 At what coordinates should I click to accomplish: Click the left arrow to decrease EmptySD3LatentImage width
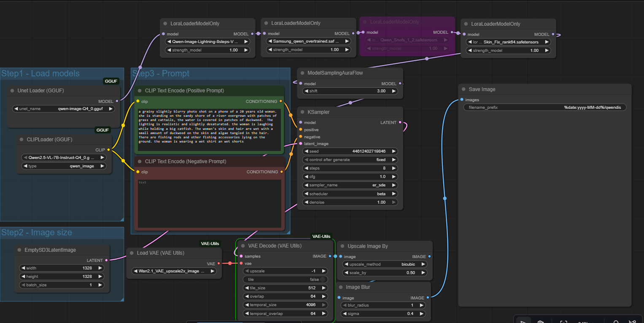coord(23,268)
